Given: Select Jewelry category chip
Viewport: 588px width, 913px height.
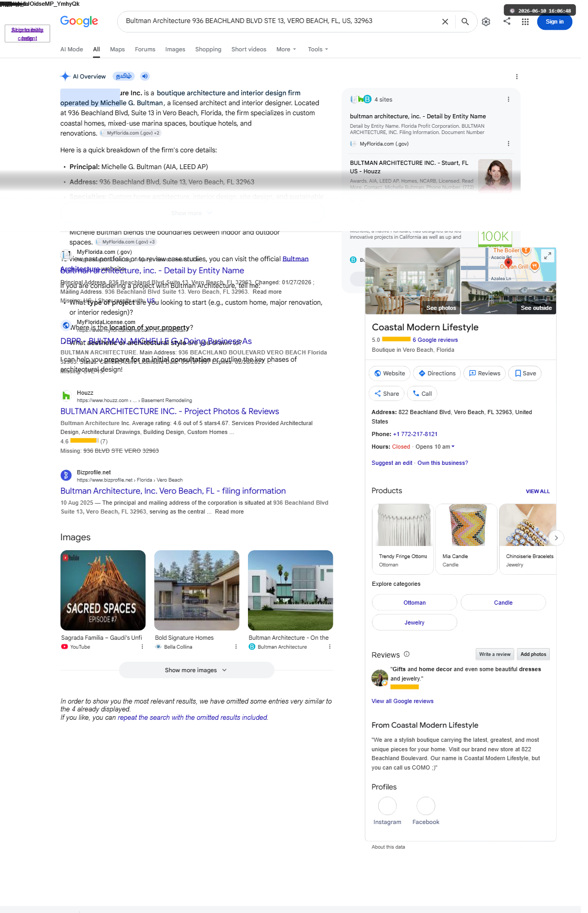Looking at the screenshot, I should [414, 622].
